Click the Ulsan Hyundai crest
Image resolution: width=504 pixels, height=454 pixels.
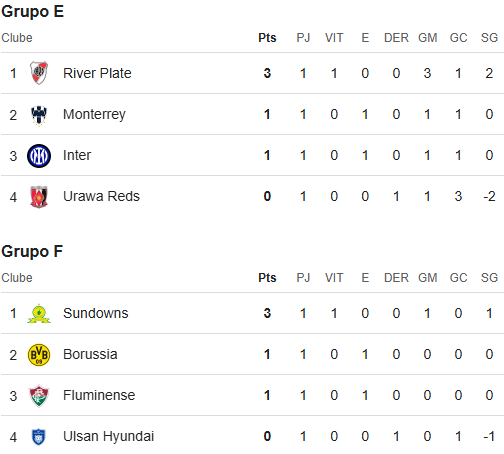tap(39, 437)
